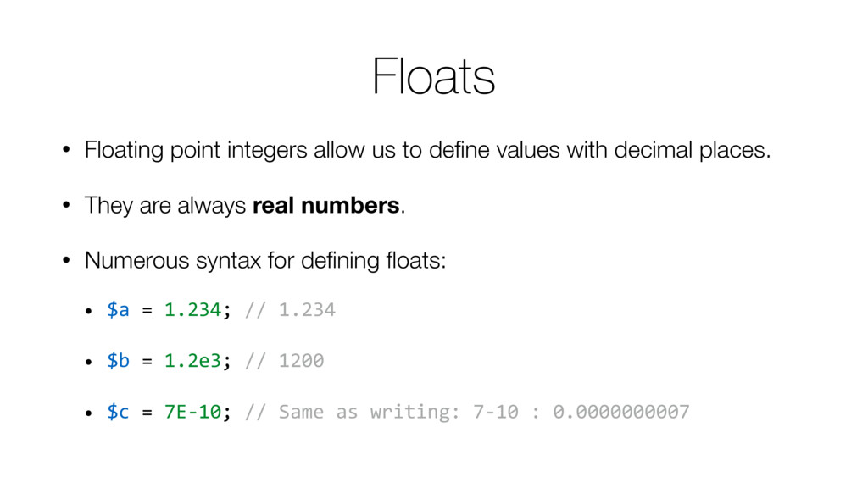Screen dimensions: 868x488
Task: Click the bullet dot before $b line
Action: click(x=88, y=362)
